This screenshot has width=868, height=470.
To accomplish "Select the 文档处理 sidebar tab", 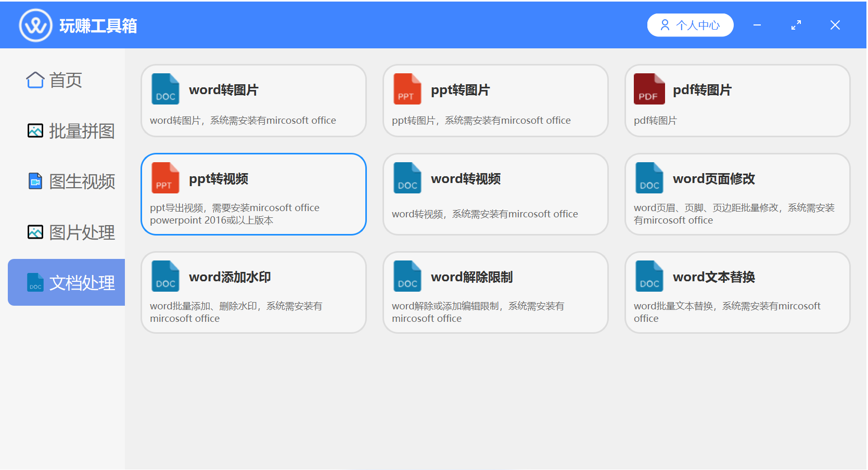I will [x=71, y=283].
